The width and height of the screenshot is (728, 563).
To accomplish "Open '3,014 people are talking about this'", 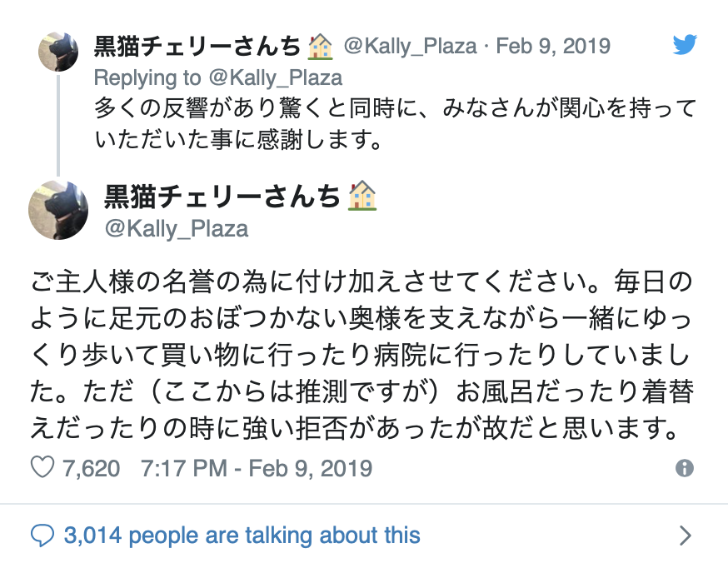I will [x=242, y=536].
